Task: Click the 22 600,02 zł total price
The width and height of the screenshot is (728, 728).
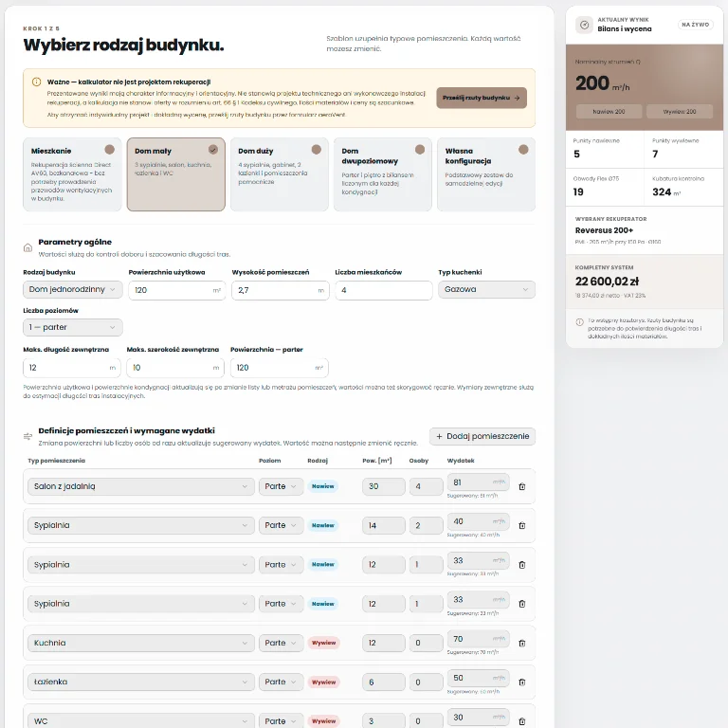Action: coord(607,282)
